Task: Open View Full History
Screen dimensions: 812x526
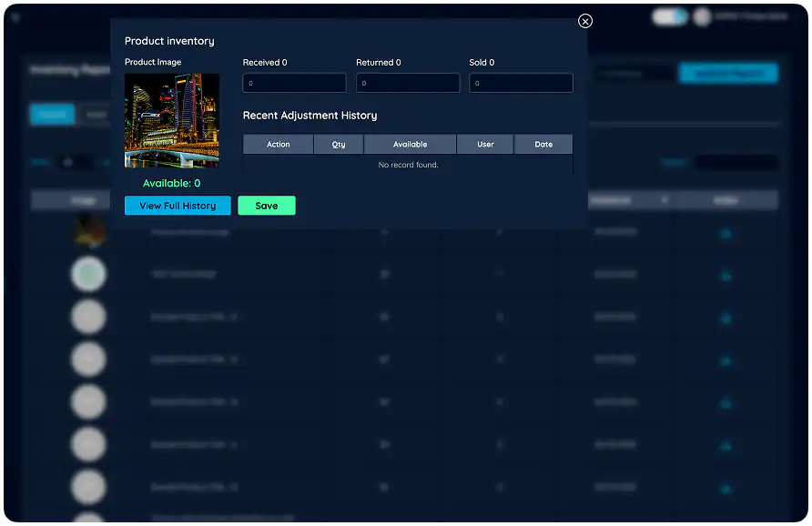Action: (x=177, y=206)
